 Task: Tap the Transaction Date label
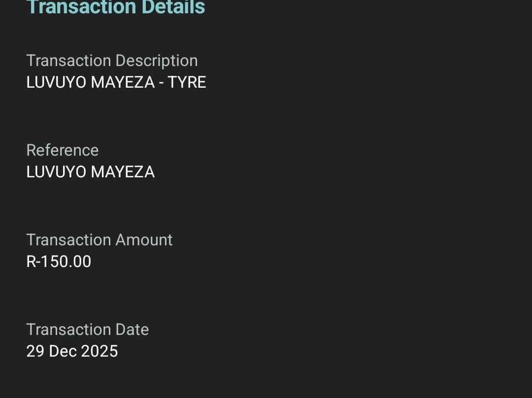click(x=88, y=330)
